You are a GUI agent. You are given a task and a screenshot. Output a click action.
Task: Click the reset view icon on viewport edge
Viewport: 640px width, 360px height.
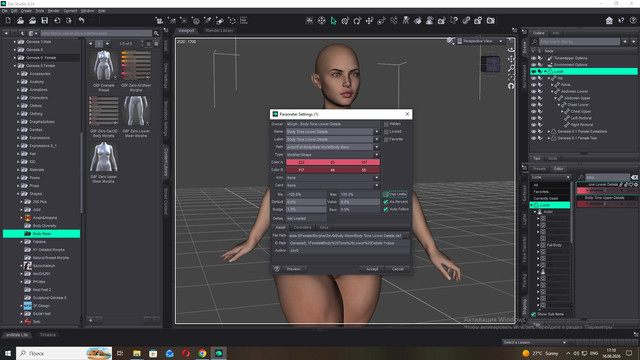pyautogui.click(x=511, y=86)
